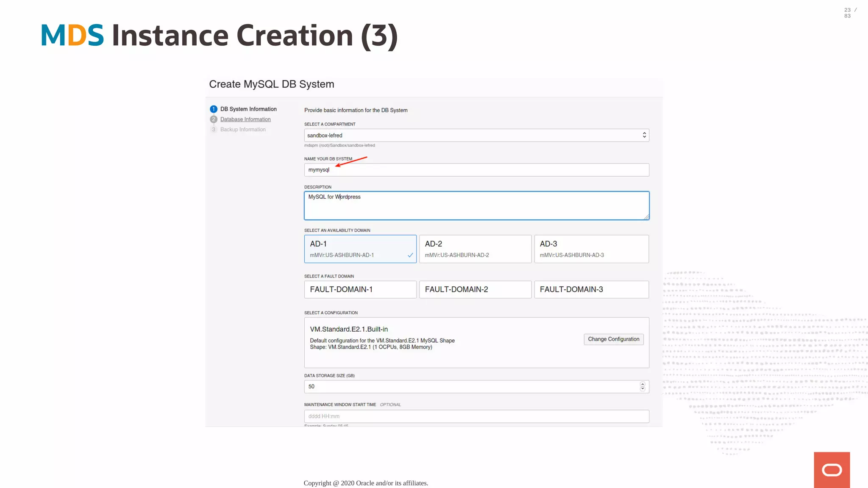The height and width of the screenshot is (488, 868).
Task: Click Change Configuration button
Action: 613,339
